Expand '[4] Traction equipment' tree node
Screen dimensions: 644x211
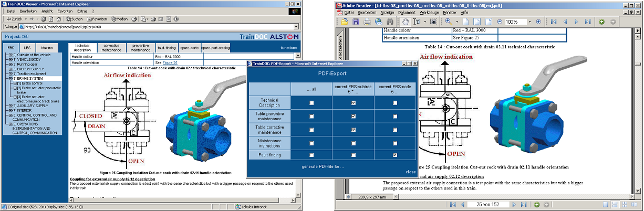coord(10,74)
